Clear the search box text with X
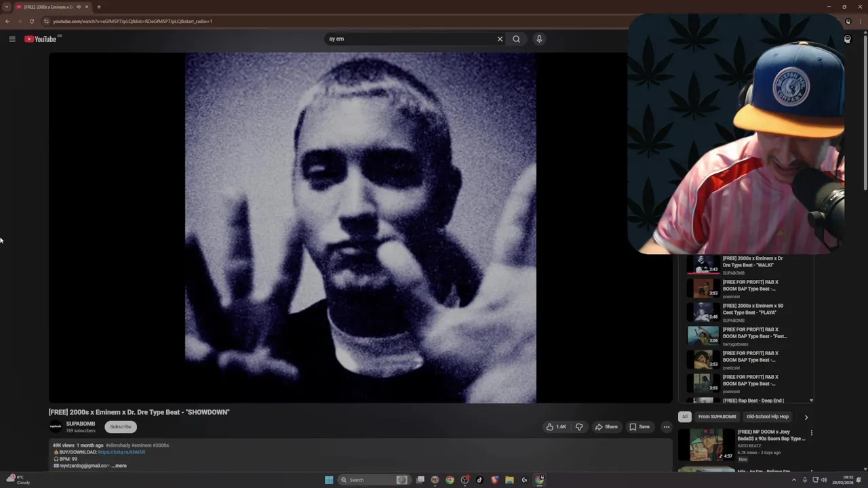Screen dimensions: 868x488 [x=500, y=39]
